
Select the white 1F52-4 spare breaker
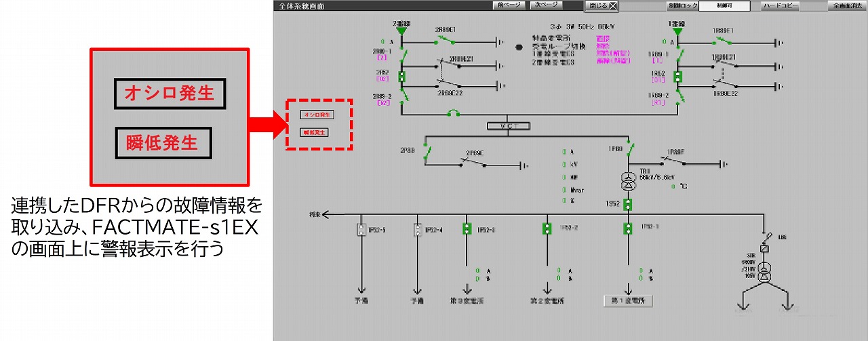(416, 229)
